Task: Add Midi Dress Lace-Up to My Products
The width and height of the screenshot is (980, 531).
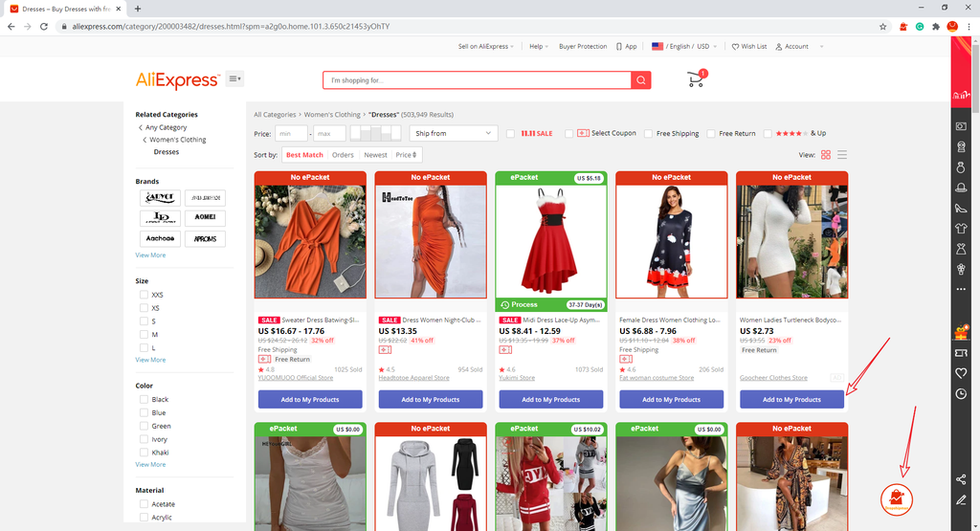Action: [x=550, y=399]
